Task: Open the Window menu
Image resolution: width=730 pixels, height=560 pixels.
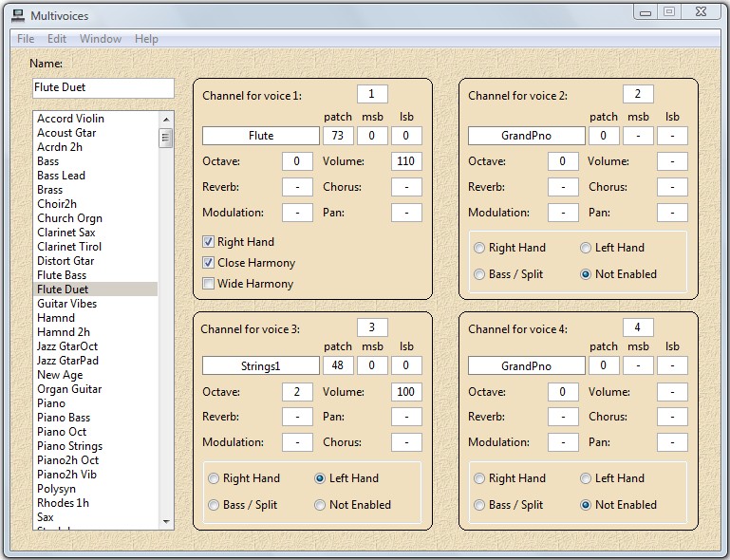Action: [100, 39]
